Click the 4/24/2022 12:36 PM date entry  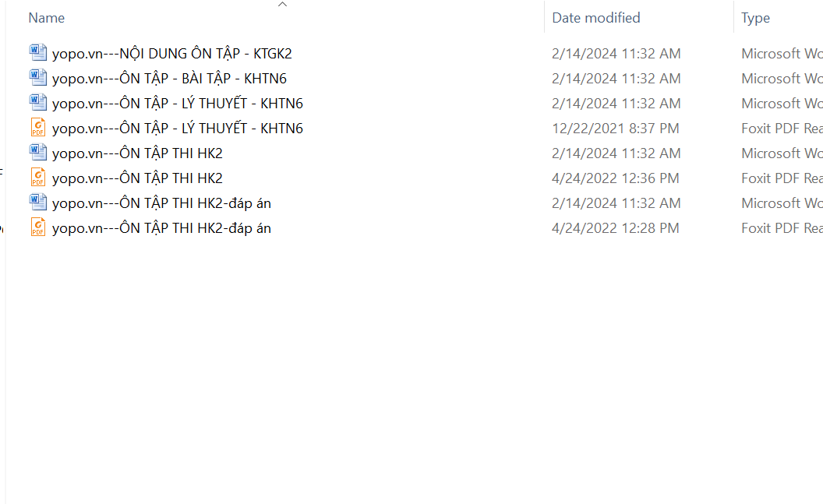[x=615, y=178]
